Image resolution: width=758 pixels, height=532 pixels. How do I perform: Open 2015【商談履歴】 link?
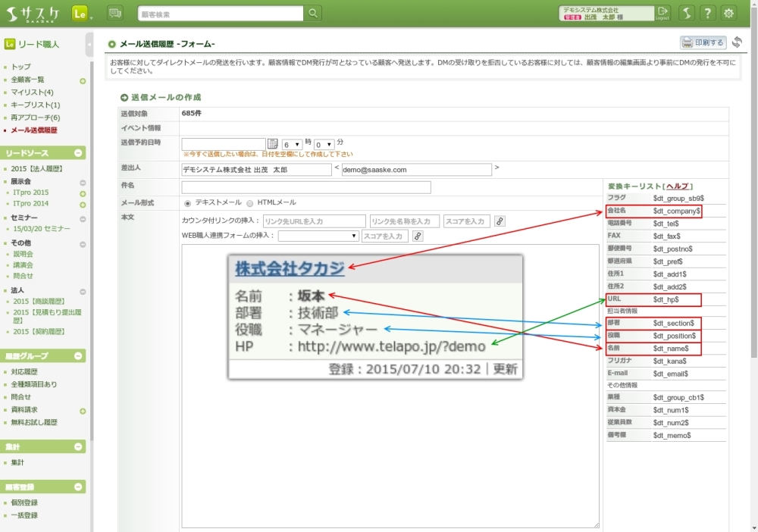click(39, 301)
